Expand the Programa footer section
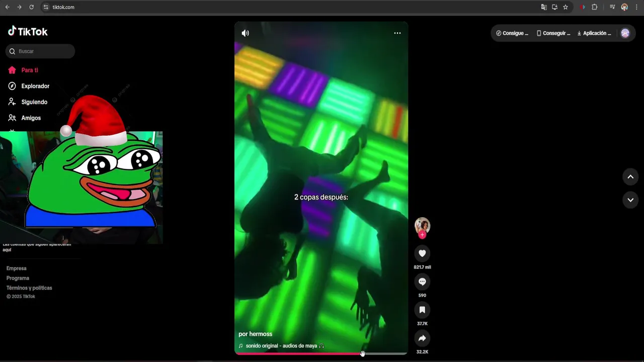This screenshot has width=644, height=362. 18,278
